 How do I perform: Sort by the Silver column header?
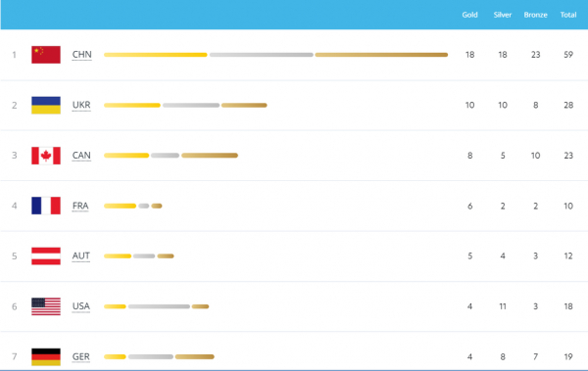(503, 15)
